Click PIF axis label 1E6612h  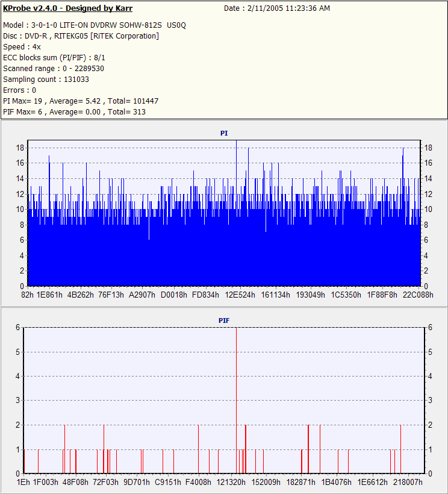[x=373, y=483]
